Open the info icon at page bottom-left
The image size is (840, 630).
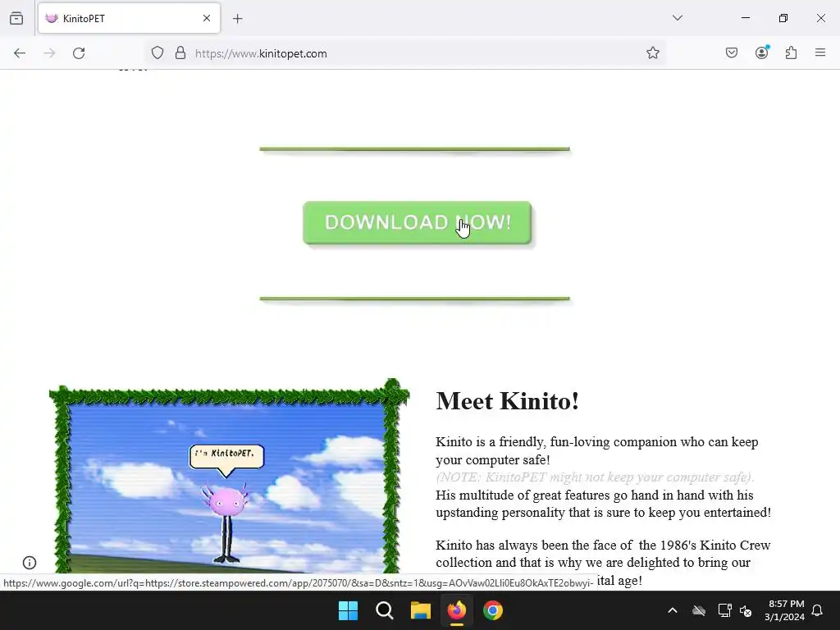coord(30,563)
